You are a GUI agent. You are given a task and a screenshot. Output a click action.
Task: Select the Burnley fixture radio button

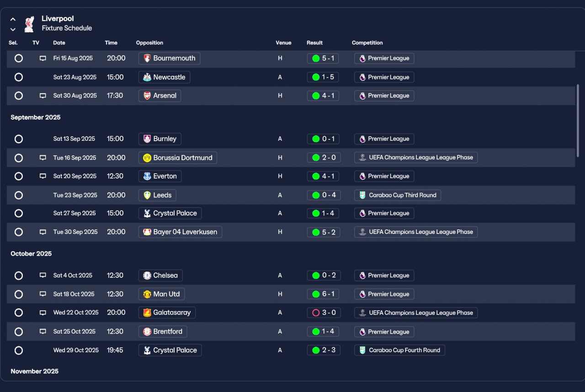[x=19, y=139]
